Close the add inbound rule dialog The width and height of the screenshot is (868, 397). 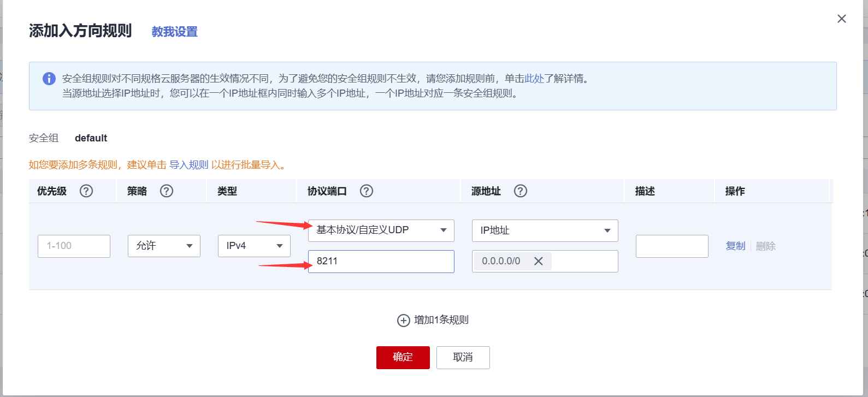[x=841, y=19]
